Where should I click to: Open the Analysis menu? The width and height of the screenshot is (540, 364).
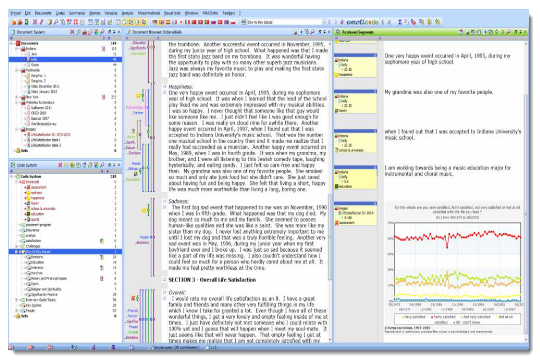[x=128, y=13]
